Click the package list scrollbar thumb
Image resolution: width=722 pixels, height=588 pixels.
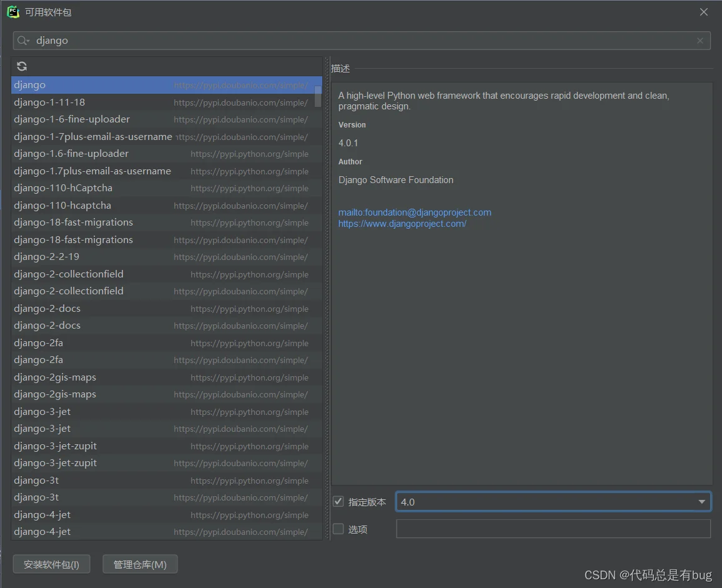(318, 96)
